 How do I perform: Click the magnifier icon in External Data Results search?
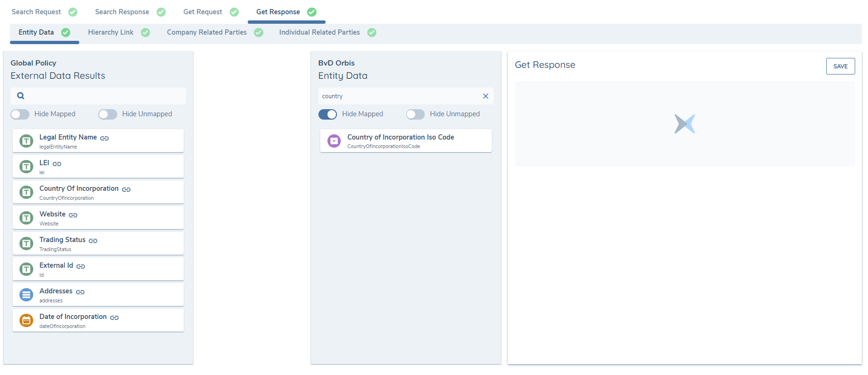click(21, 96)
